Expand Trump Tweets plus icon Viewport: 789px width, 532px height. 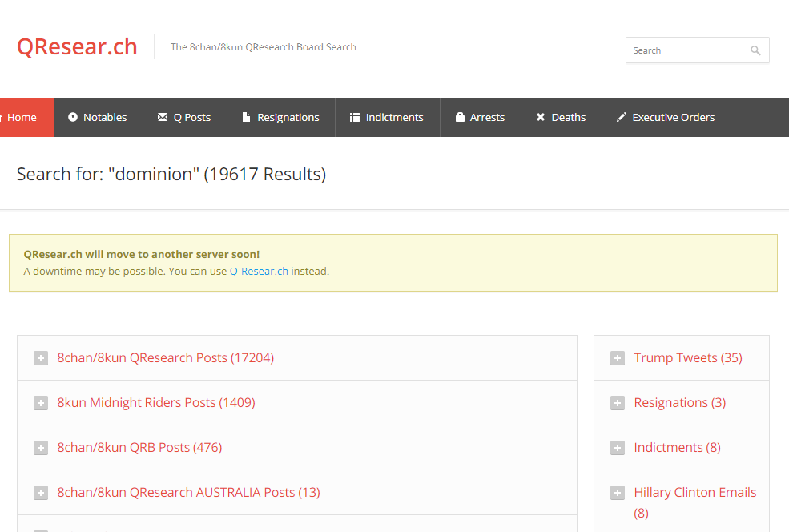[x=618, y=358]
